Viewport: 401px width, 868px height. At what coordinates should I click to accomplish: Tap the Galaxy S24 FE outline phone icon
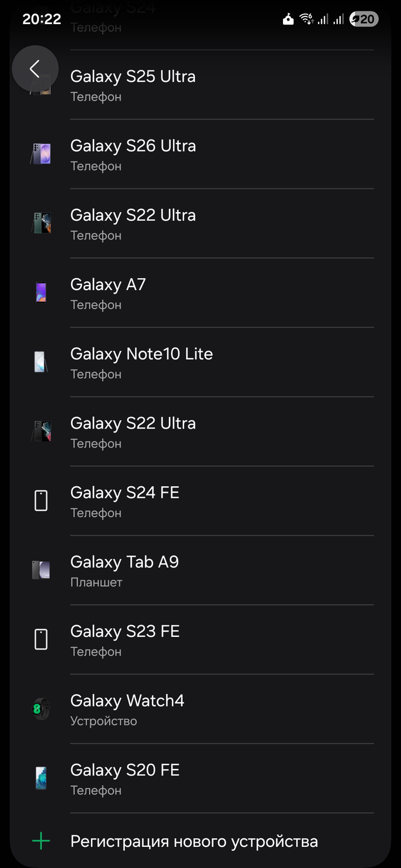[x=41, y=501]
